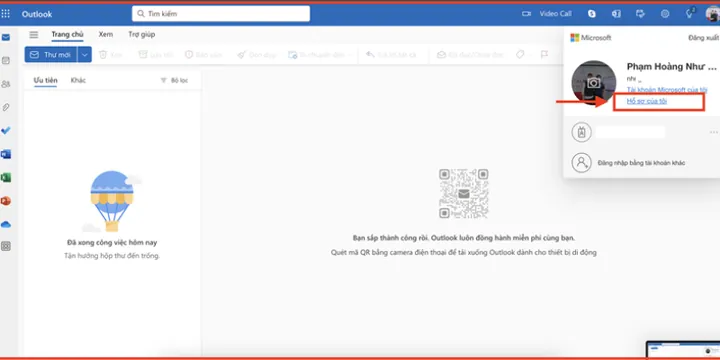Launch Excel from the sidebar
720x360 pixels.
point(6,178)
